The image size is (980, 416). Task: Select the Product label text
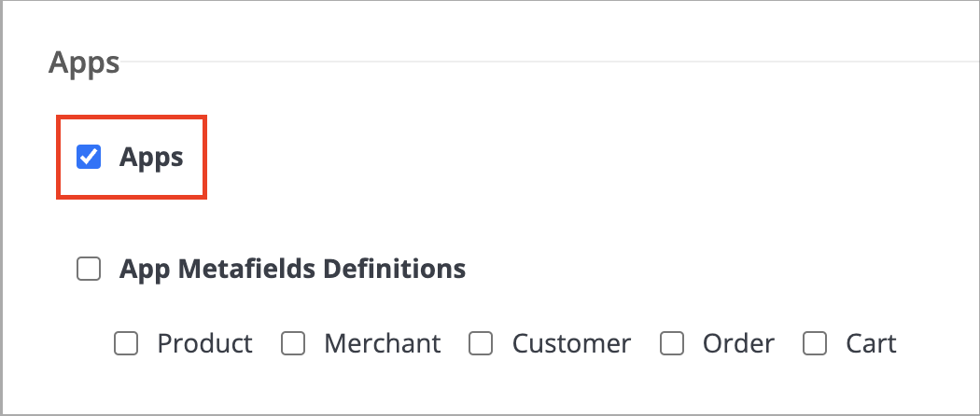pyautogui.click(x=205, y=343)
